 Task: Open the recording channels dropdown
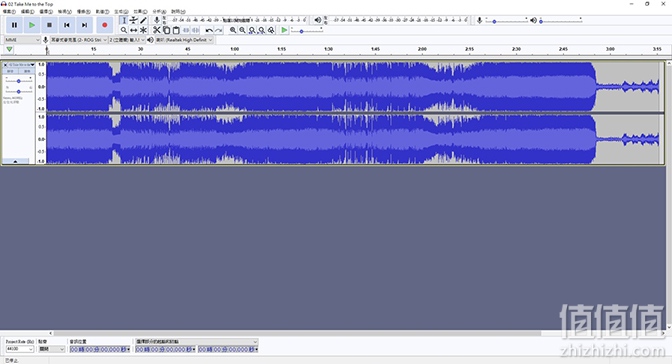127,40
